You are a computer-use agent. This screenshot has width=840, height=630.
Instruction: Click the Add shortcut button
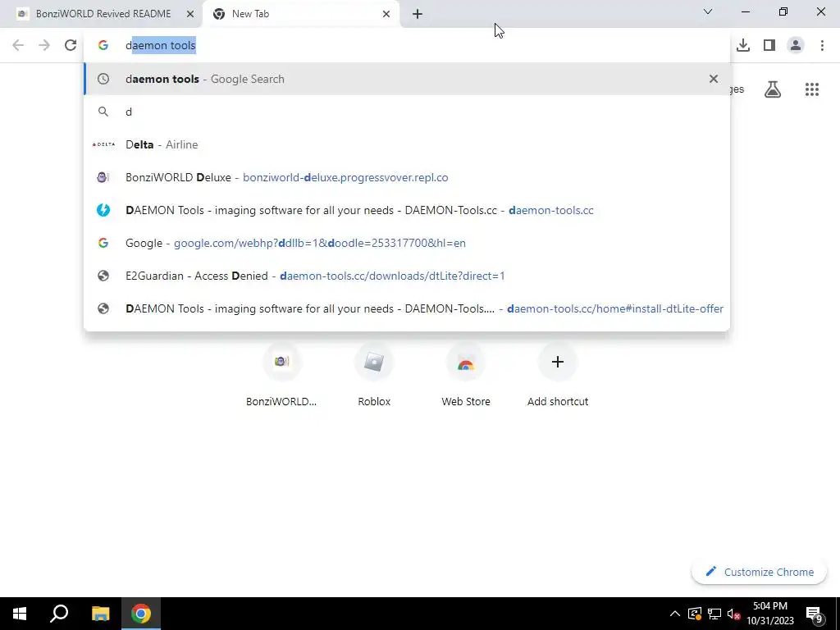pyautogui.click(x=557, y=375)
